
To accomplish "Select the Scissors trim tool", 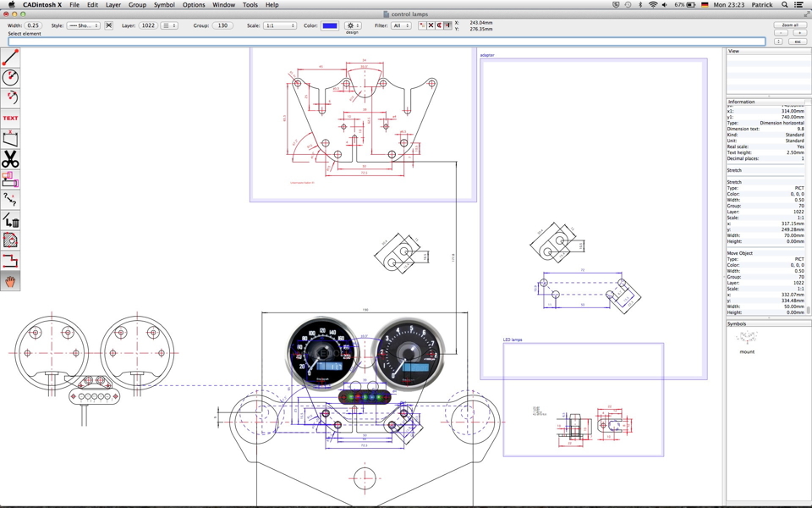I will click(10, 159).
